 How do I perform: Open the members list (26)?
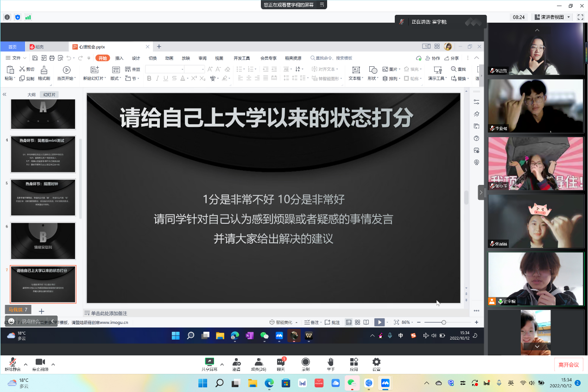point(258,362)
